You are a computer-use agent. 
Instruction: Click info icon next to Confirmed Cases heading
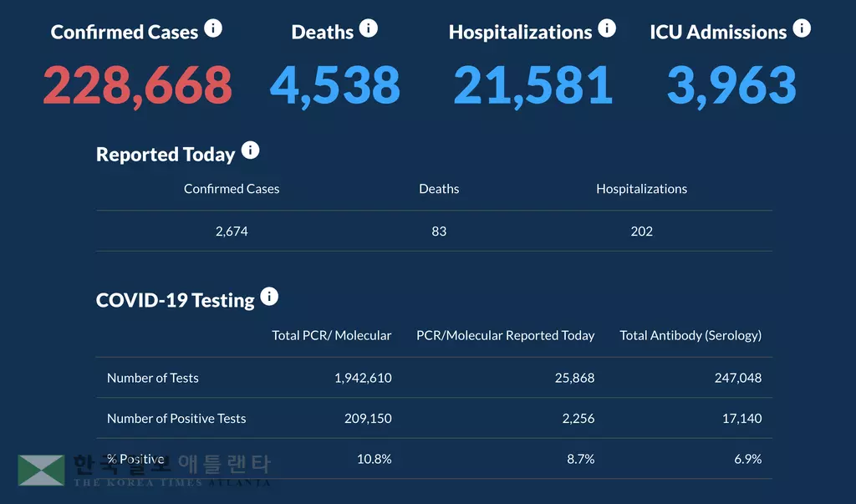coord(214,29)
